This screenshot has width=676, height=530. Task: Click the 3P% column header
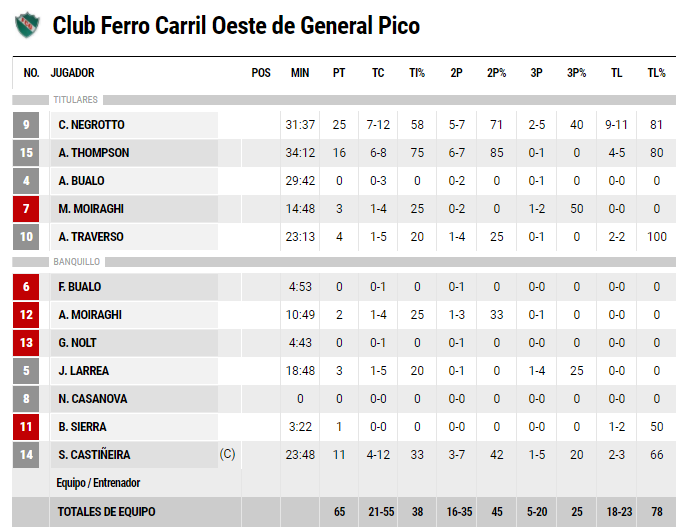pyautogui.click(x=576, y=73)
